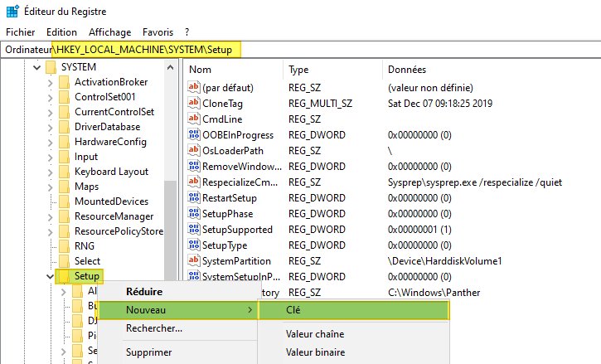Open the ? help menu
601x364 pixels.
click(187, 32)
